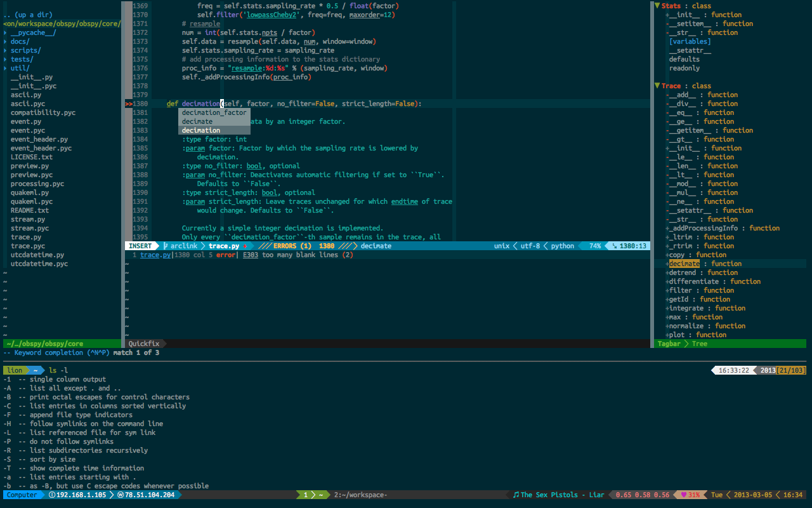Jump to the integrate function tag

click(x=686, y=308)
